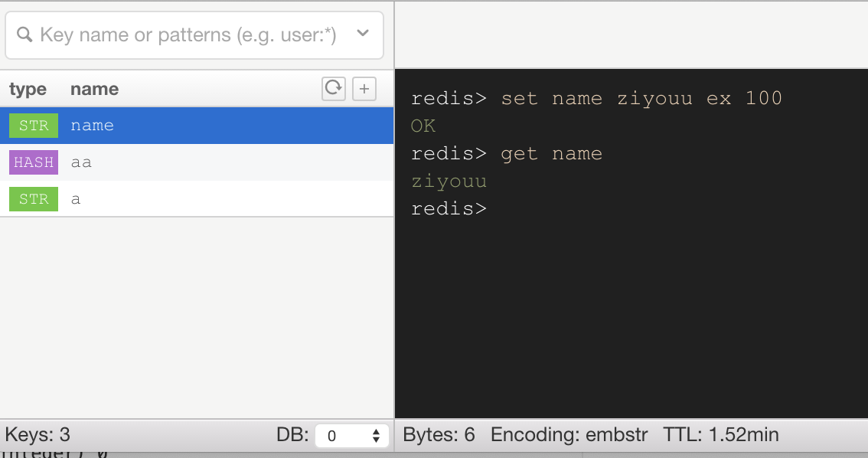Select the key named name

[197, 126]
